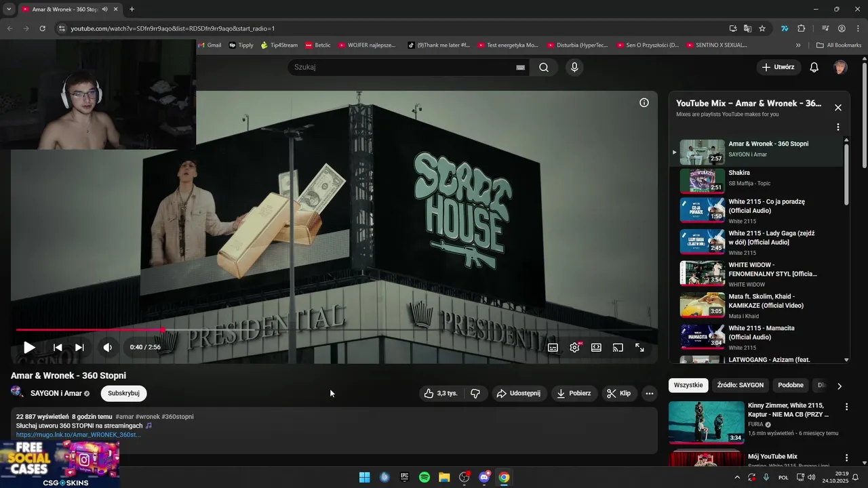Like the video with 3,3 tys.
The width and height of the screenshot is (868, 488).
point(441,393)
